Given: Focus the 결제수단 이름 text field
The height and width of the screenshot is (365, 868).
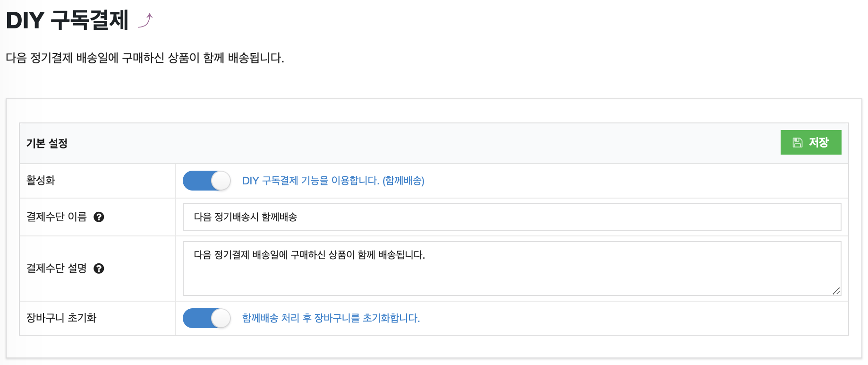Looking at the screenshot, I should (x=511, y=217).
